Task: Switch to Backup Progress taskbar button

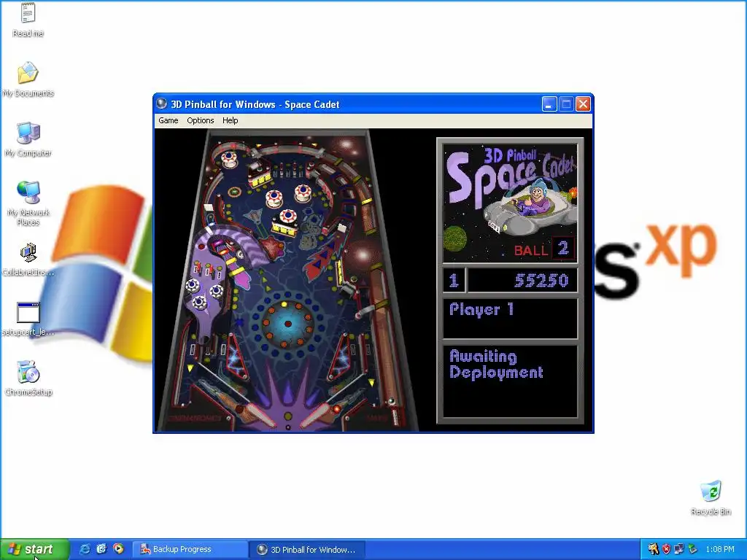Action: 190,549
